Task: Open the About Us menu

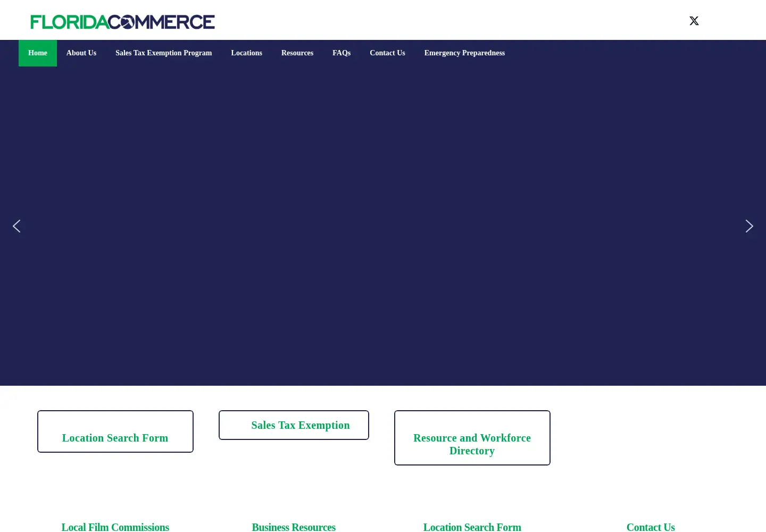Action: 81,53
